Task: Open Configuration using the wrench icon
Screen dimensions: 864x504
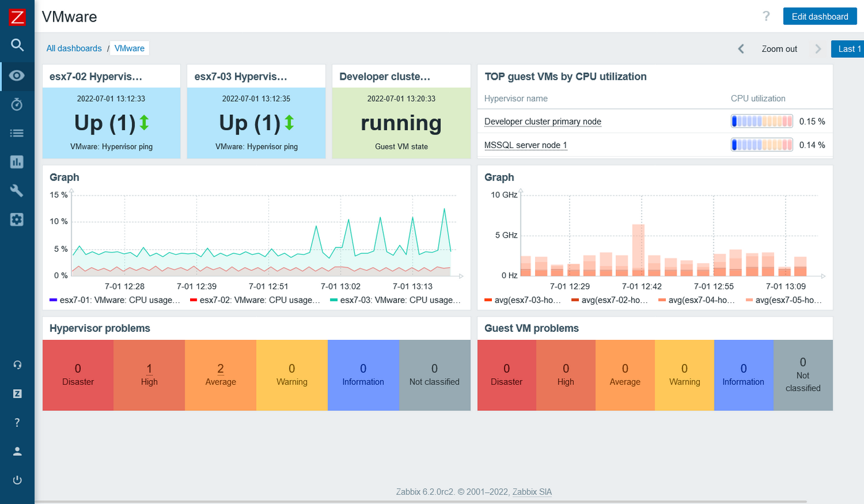Action: coord(17,190)
